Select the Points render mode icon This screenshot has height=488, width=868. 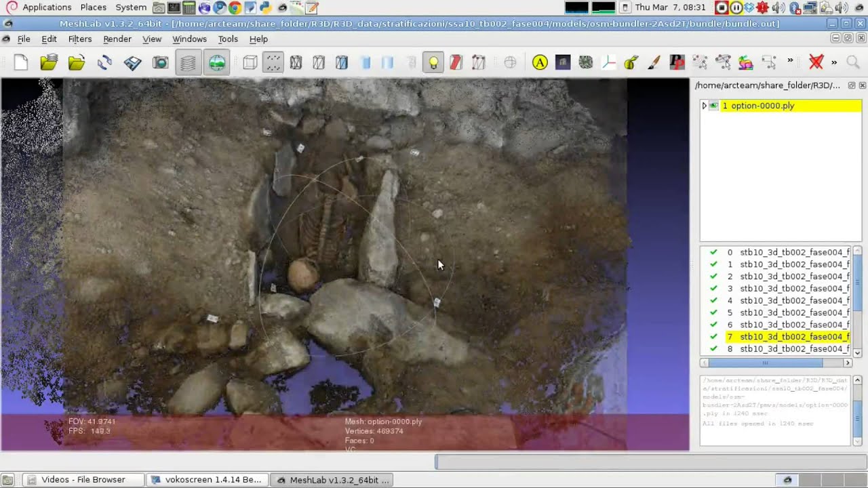tap(273, 63)
